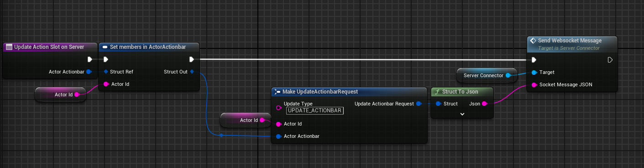Click the Send Websocket Message node icon

point(533,41)
